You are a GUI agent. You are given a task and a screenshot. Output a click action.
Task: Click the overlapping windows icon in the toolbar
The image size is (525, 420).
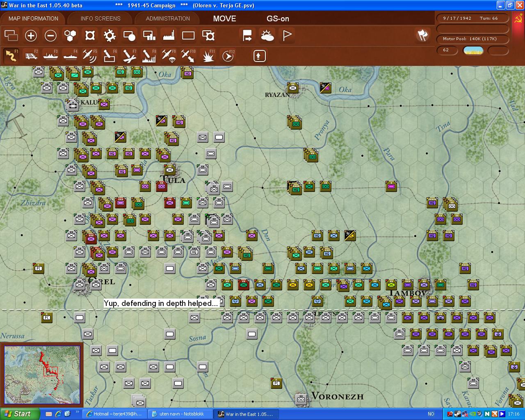coord(11,36)
